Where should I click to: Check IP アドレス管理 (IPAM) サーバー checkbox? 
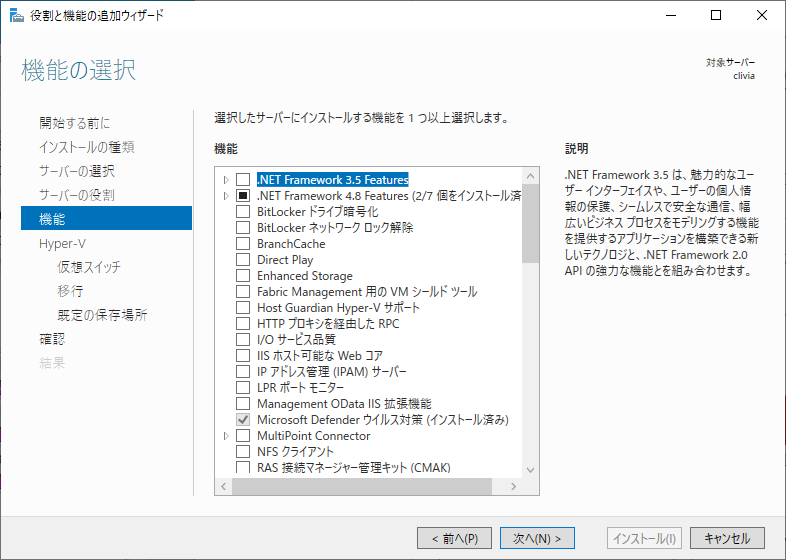(243, 371)
